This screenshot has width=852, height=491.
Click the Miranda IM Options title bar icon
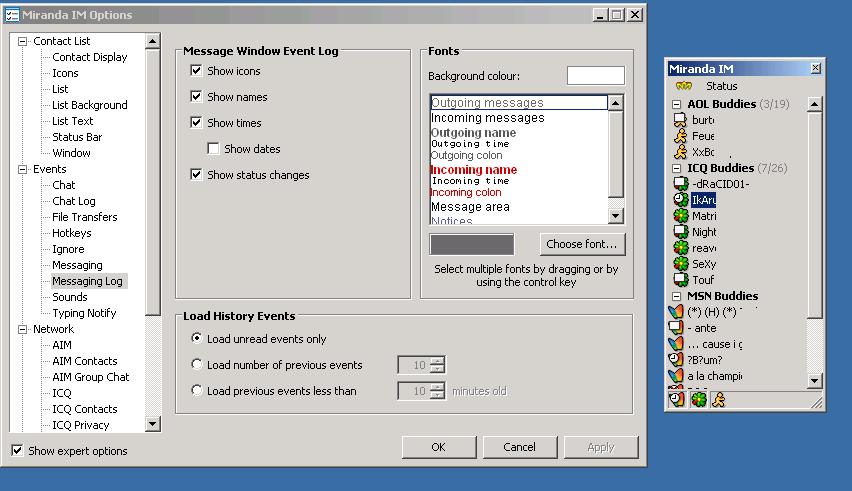12,15
